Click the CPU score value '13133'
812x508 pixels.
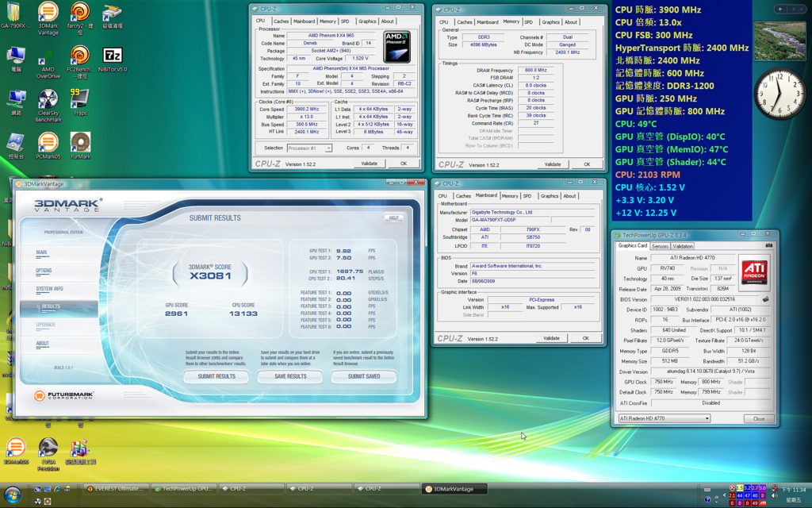pyautogui.click(x=243, y=314)
